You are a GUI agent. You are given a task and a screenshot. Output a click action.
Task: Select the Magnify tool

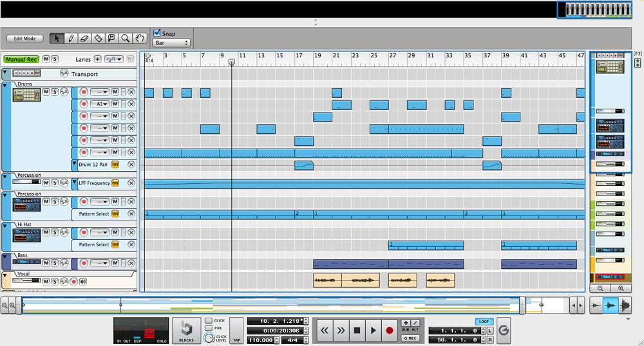(126, 38)
